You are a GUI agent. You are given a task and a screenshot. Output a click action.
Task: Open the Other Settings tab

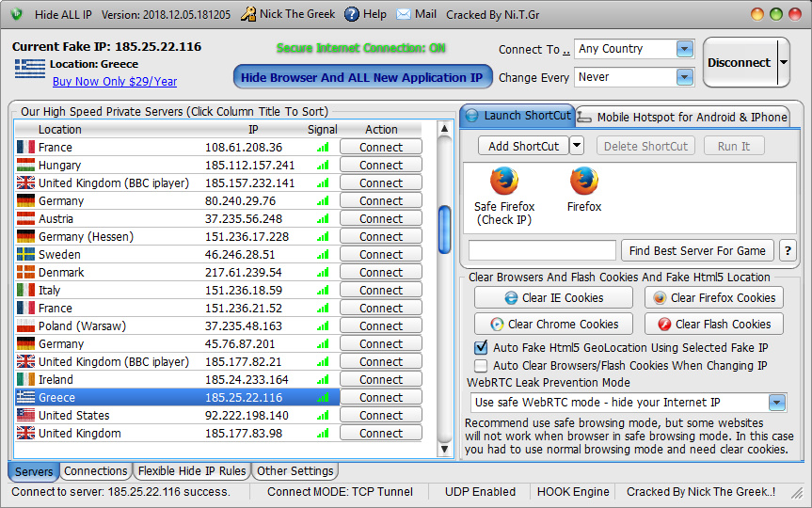tap(295, 471)
